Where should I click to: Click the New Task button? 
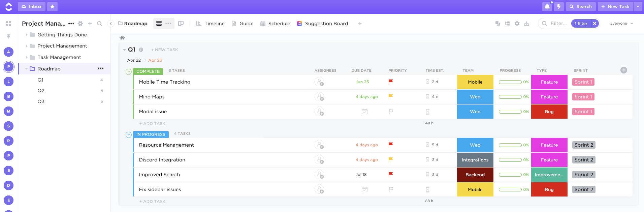coord(615,7)
